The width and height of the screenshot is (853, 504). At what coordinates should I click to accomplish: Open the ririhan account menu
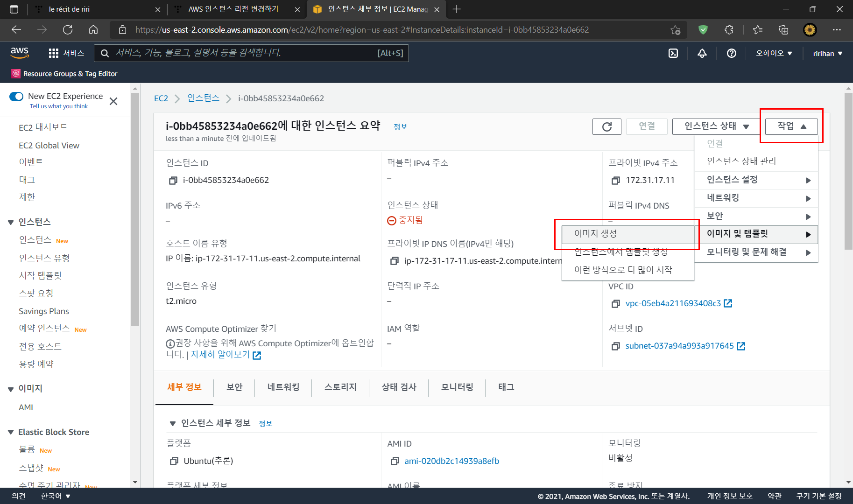pos(828,53)
